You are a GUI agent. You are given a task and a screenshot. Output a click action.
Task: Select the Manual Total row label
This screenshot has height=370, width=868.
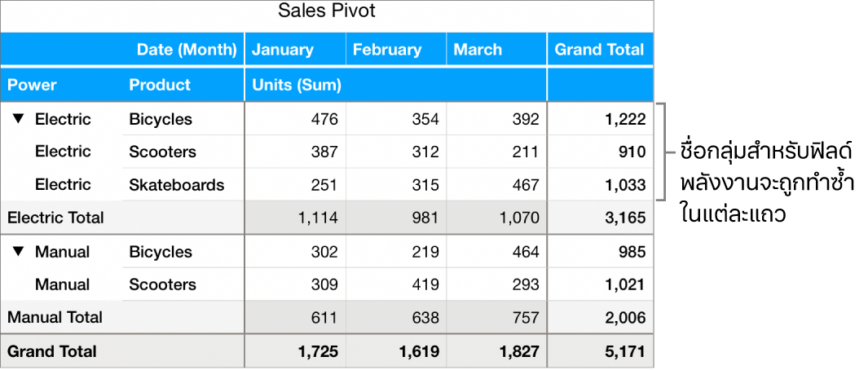click(x=55, y=317)
